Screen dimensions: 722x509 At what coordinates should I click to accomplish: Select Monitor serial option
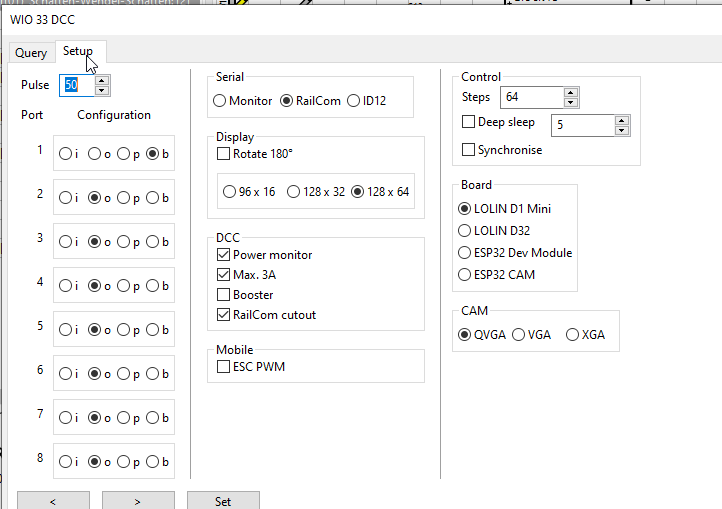tap(220, 101)
